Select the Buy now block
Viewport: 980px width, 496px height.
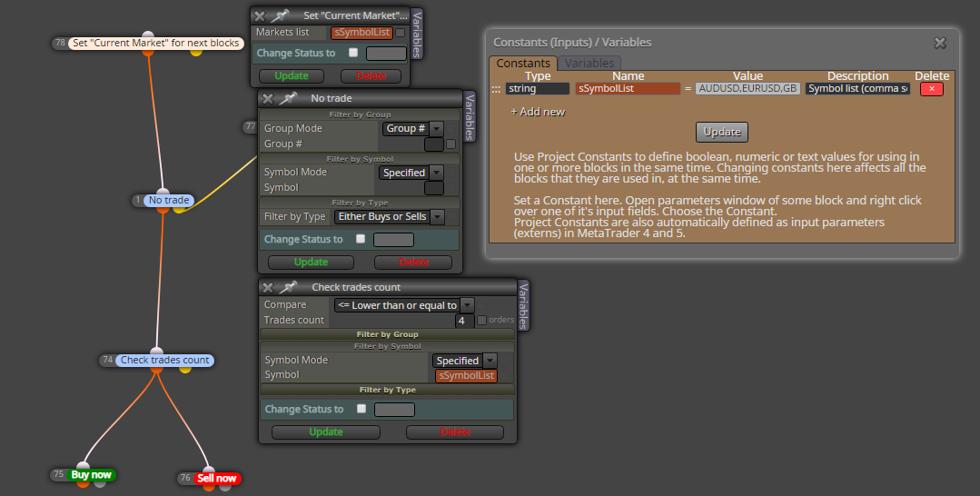(91, 475)
